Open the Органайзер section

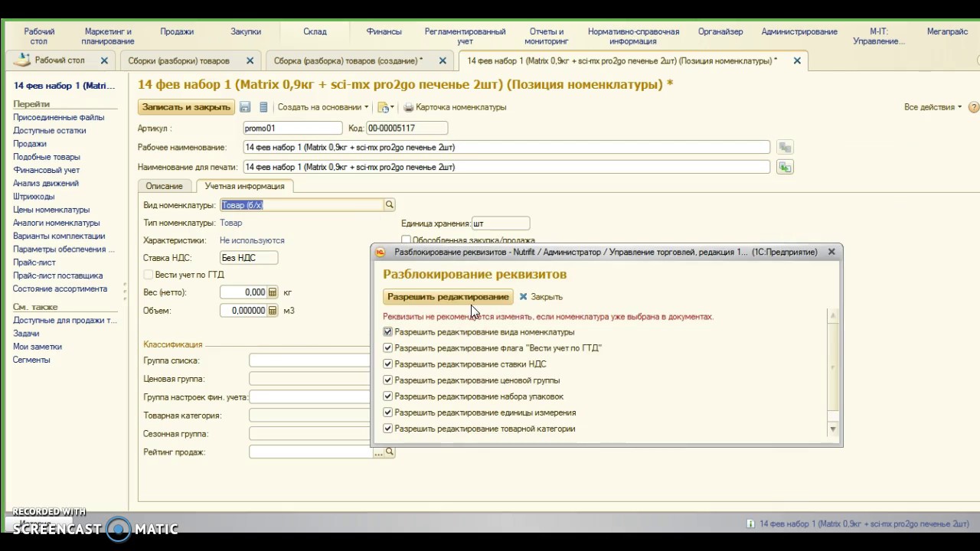(720, 31)
